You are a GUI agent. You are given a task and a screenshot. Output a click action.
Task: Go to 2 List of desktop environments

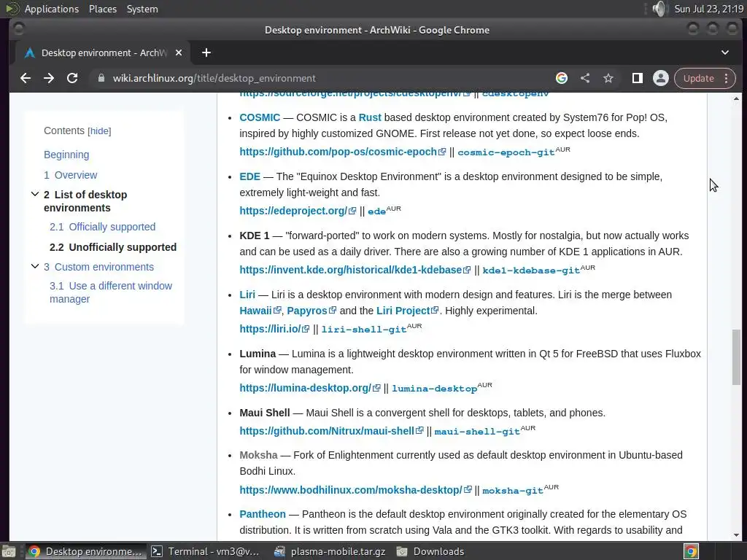(x=86, y=201)
